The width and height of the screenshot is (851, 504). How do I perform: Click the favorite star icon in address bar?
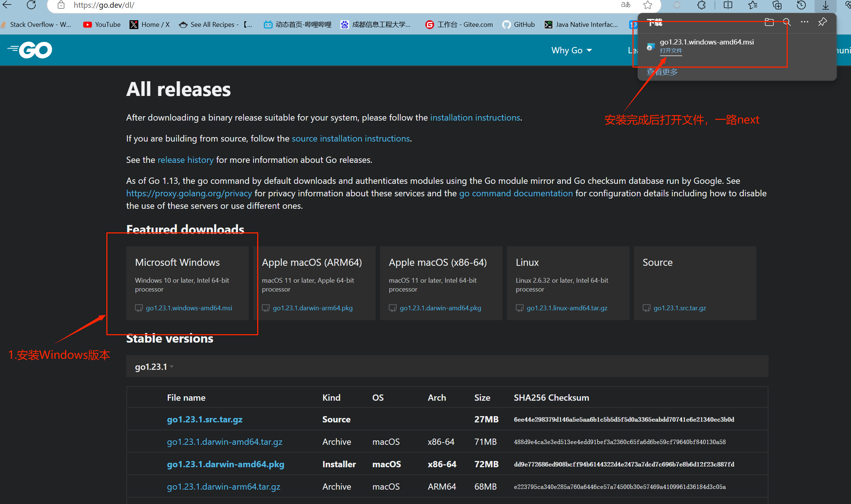(648, 5)
